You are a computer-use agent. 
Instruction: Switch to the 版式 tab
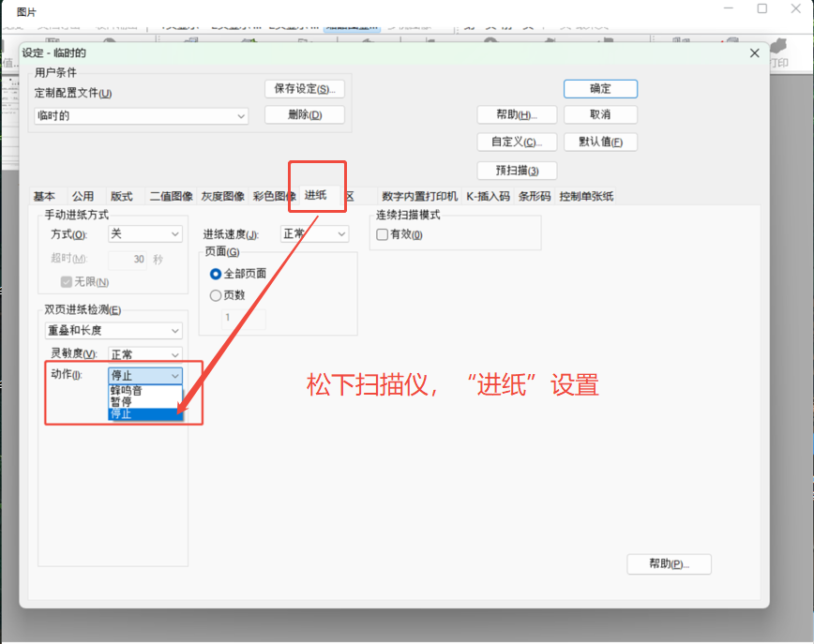click(x=122, y=196)
